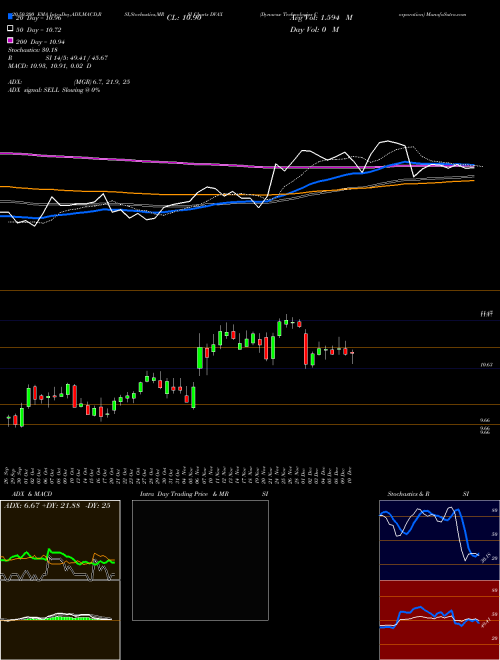Click the green MACD histogram panel
Image resolution: width=500 pixels, height=660 pixels.
pos(60,620)
